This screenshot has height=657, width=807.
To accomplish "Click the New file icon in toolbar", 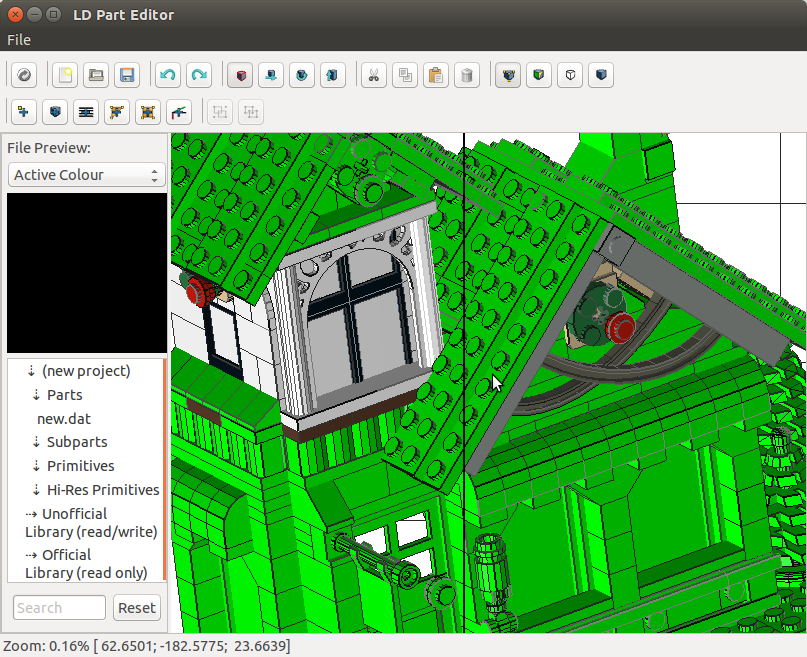I will (x=65, y=75).
